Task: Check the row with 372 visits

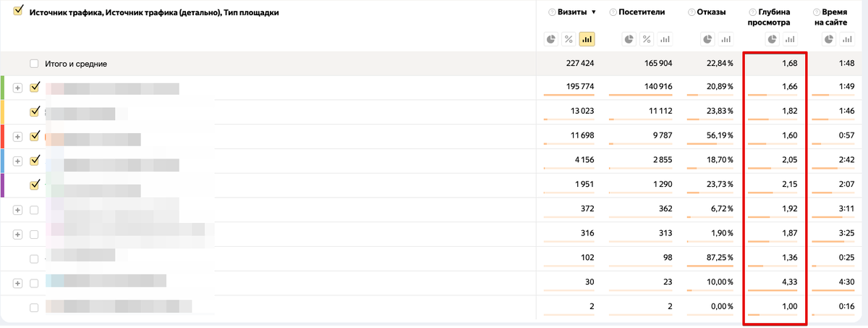Action: click(x=34, y=210)
